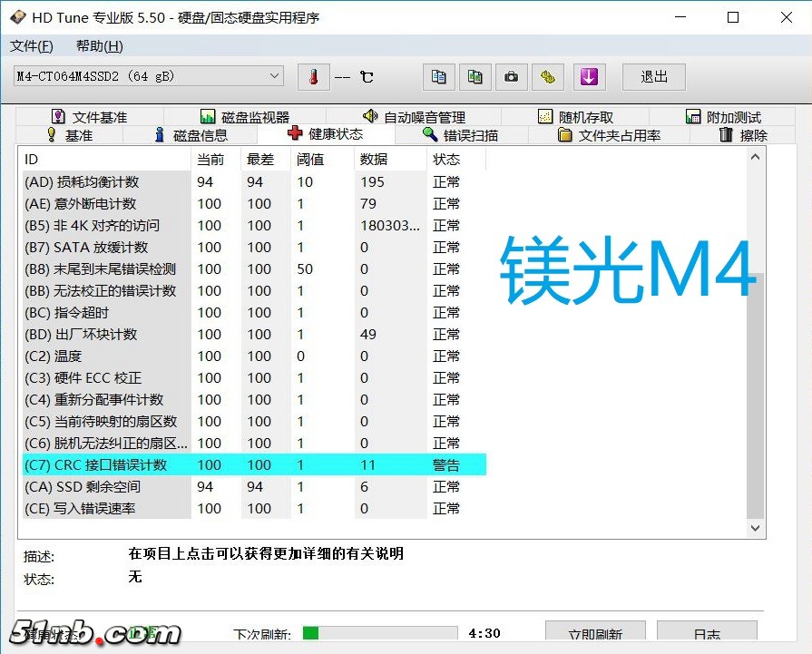Select the (B8) 末尾到末尾错误检测 row
The height and width of the screenshot is (654, 812).
coord(254,268)
